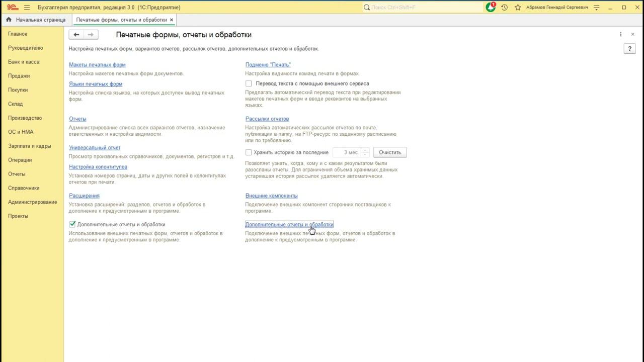644x362 pixels.
Task: Open the Языки печатных форм link
Action: (x=96, y=84)
